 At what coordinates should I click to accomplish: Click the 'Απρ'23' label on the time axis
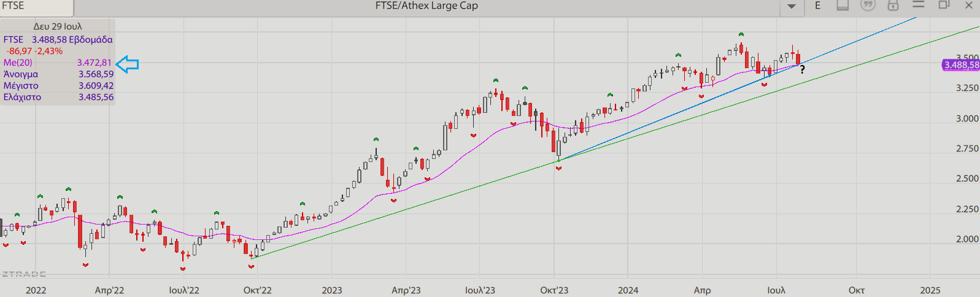click(406, 290)
